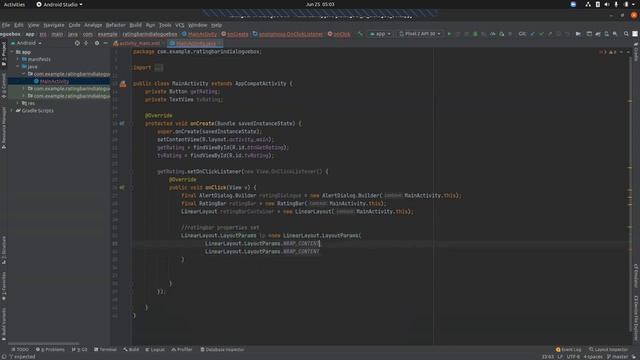640x360 pixels.
Task: Switch to the activity_main.xml editor tab
Action: click(139, 43)
